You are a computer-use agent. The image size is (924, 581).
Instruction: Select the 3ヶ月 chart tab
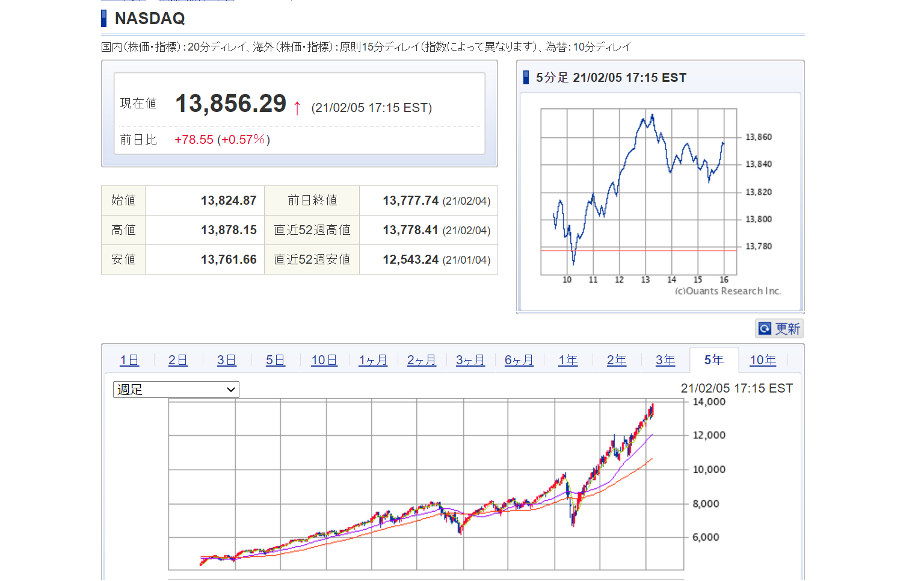pos(470,360)
